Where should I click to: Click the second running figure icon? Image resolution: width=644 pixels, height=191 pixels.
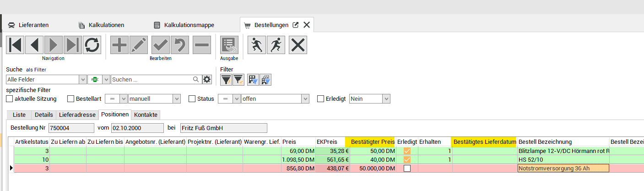click(276, 45)
